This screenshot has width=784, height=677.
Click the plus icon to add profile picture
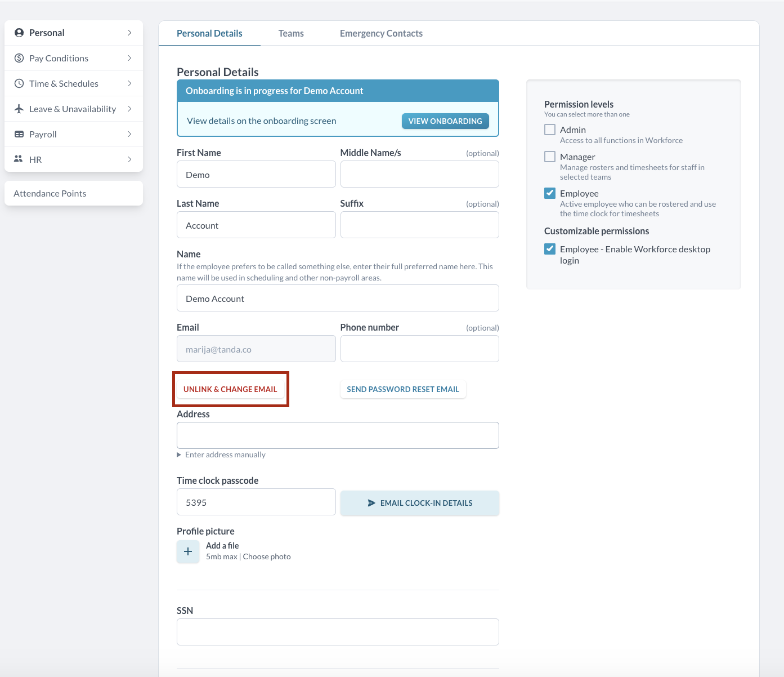coord(188,551)
